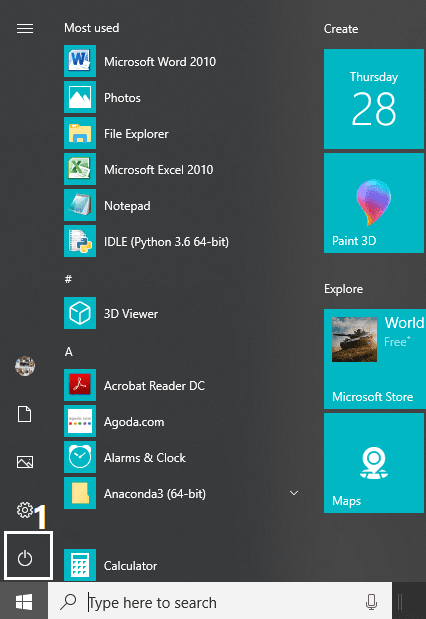The width and height of the screenshot is (426, 619).
Task: Open the Maps tile
Action: [x=374, y=463]
